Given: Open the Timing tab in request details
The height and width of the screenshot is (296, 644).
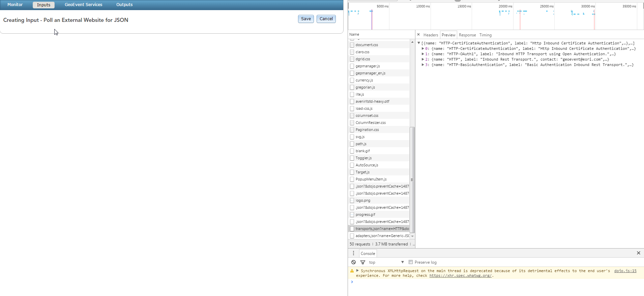Looking at the screenshot, I should click(x=486, y=35).
